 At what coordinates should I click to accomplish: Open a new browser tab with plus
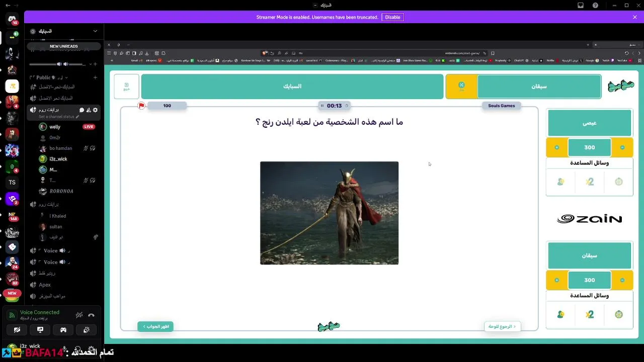tap(588, 45)
